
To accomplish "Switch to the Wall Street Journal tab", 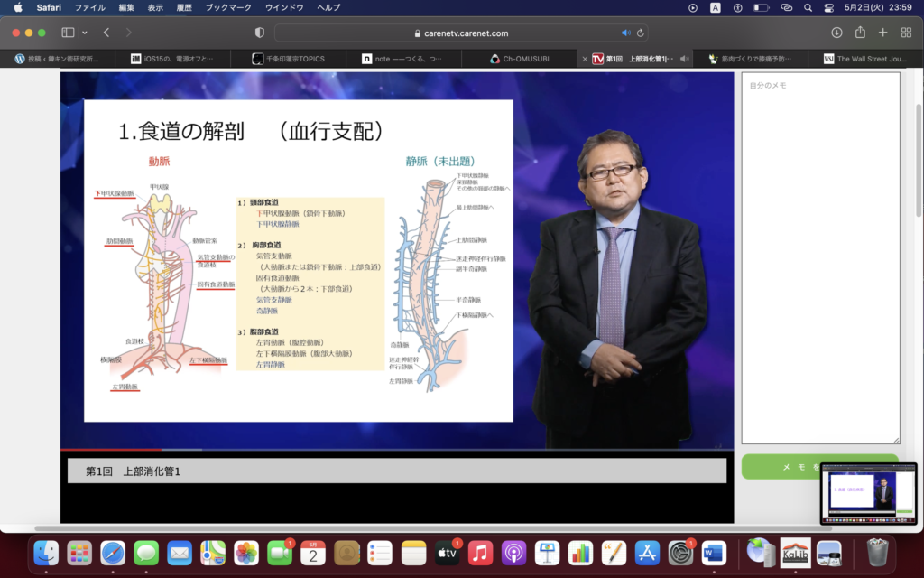I will (864, 59).
